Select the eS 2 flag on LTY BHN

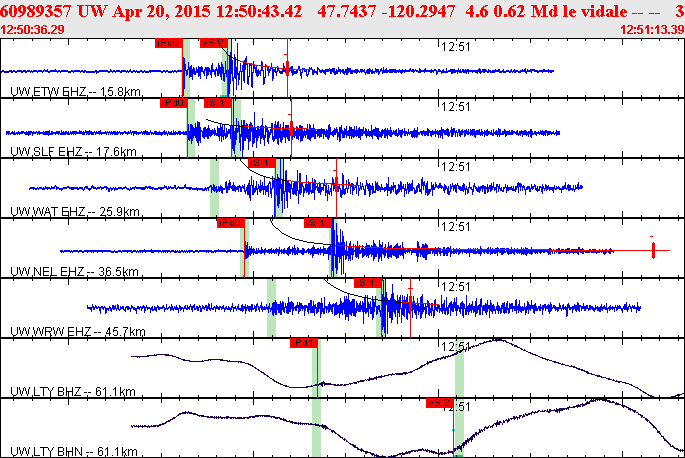[x=439, y=403]
